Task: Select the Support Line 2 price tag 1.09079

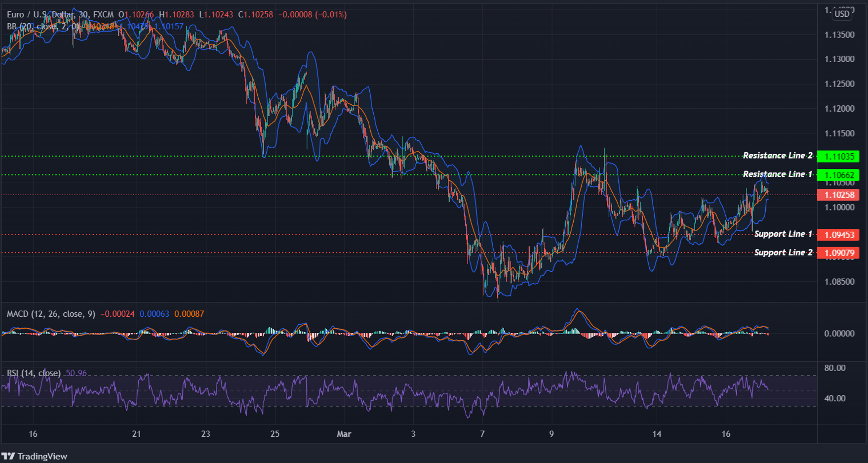Action: (839, 253)
